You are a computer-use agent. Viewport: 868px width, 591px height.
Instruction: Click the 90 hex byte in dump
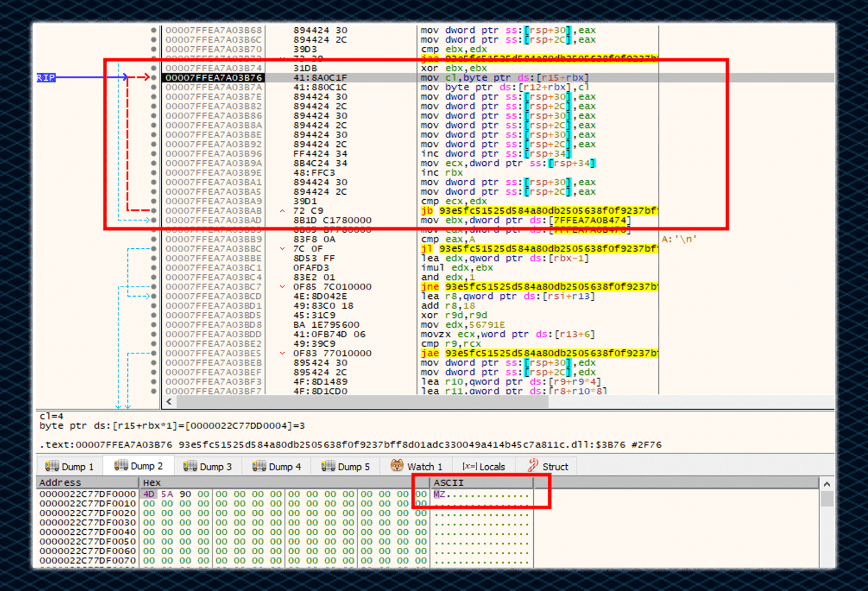(x=185, y=494)
